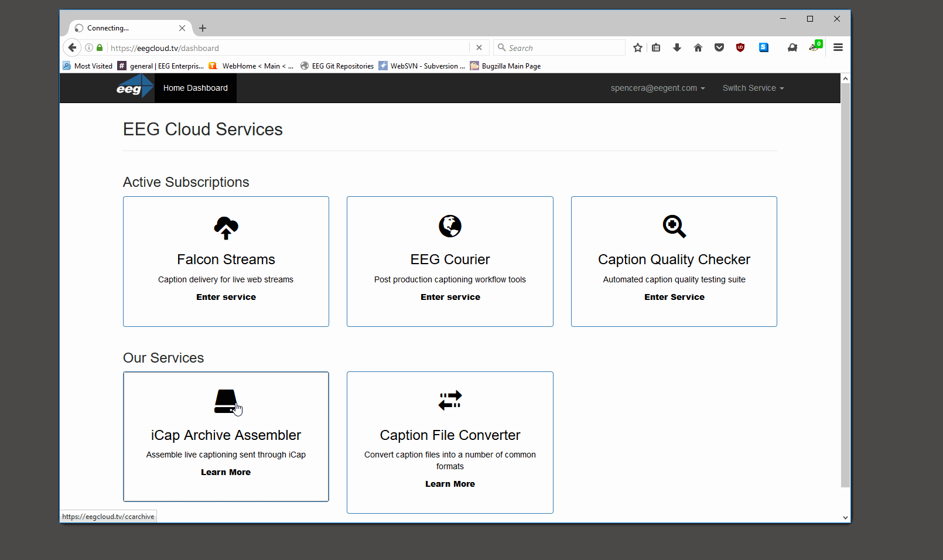Click the Caption File Converter arrows icon
The height and width of the screenshot is (560, 943).
click(x=450, y=401)
